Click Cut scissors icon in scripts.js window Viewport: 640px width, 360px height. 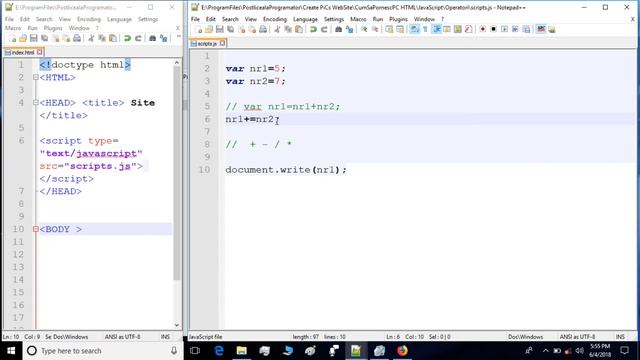pyautogui.click(x=277, y=29)
